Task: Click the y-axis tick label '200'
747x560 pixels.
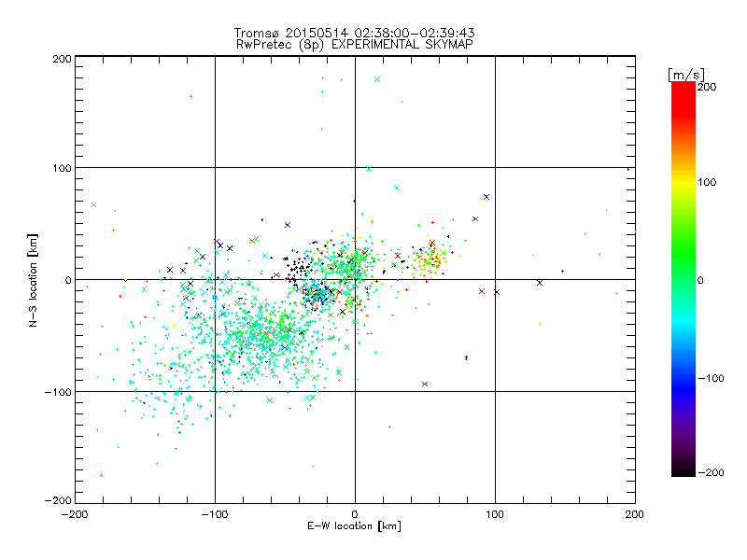Action: click(x=62, y=59)
